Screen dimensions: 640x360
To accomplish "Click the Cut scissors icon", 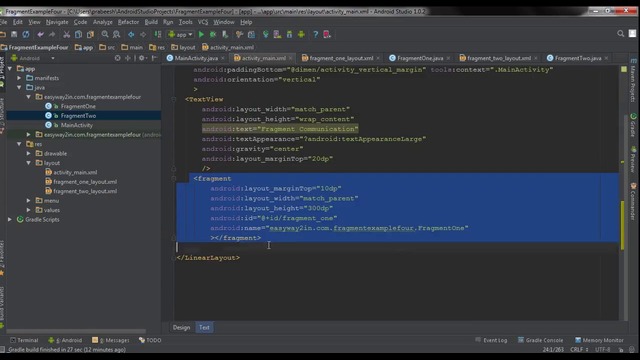I will [67, 35].
